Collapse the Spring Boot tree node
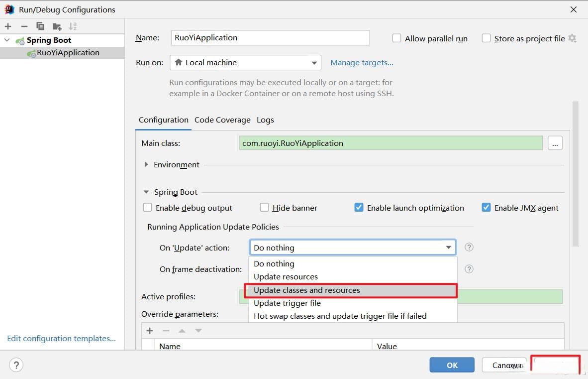The width and height of the screenshot is (588, 379). click(7, 40)
